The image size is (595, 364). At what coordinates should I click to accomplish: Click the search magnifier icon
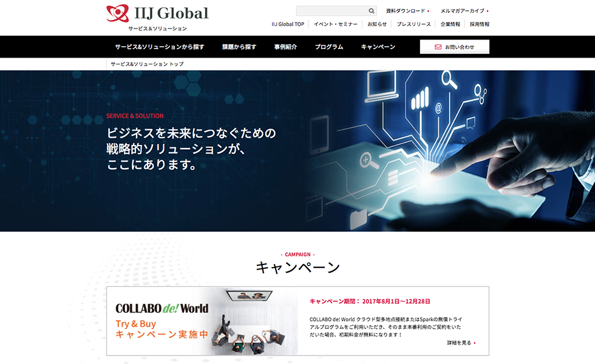pos(371,11)
